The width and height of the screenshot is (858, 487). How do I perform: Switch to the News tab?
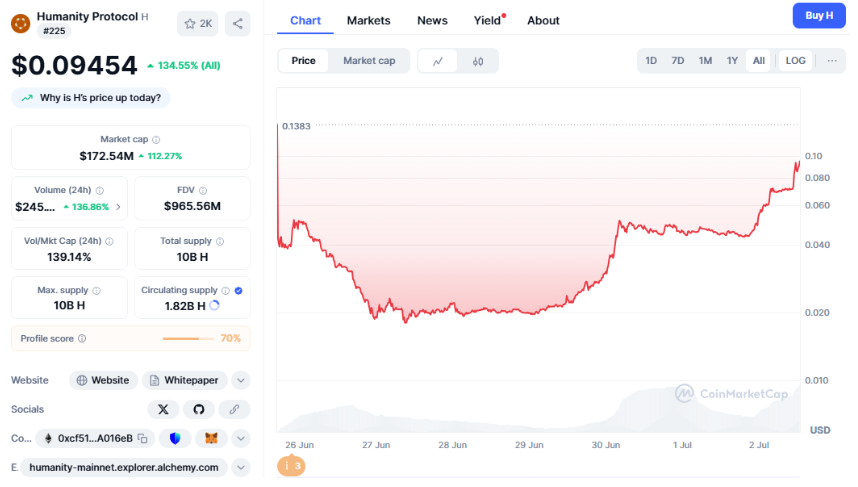tap(432, 20)
